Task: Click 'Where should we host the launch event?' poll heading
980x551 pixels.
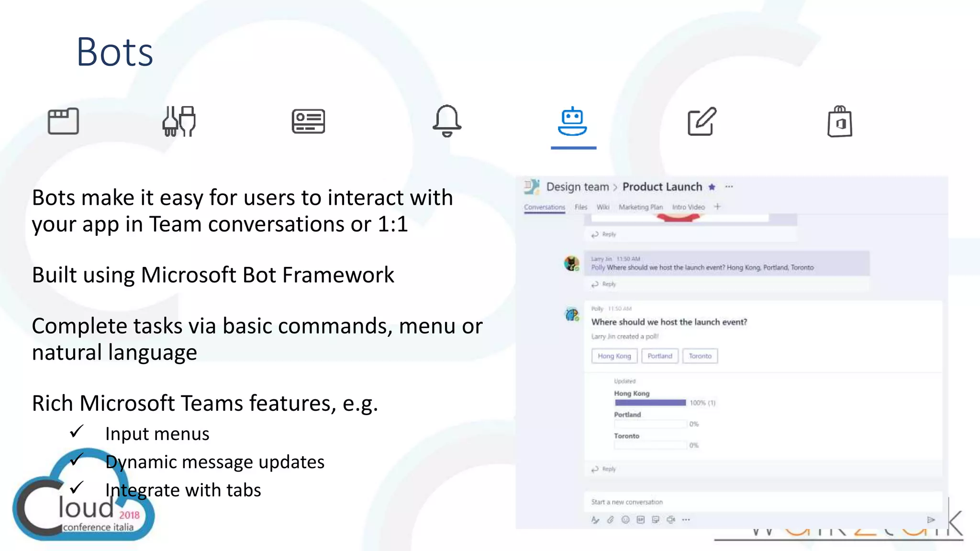Action: click(x=669, y=322)
